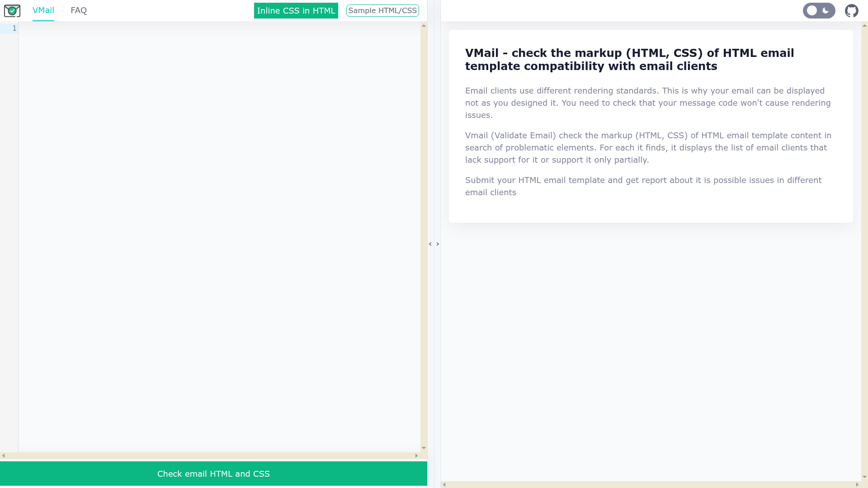This screenshot has width=868, height=488.
Task: Click the paragraph starting 'Submit your HTML email'
Action: click(643, 186)
